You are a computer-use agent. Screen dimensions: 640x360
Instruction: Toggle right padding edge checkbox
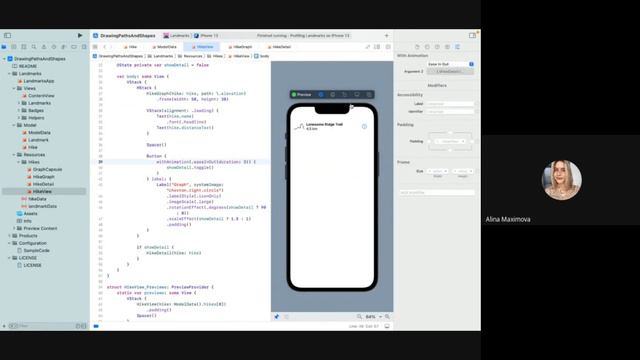point(472,141)
